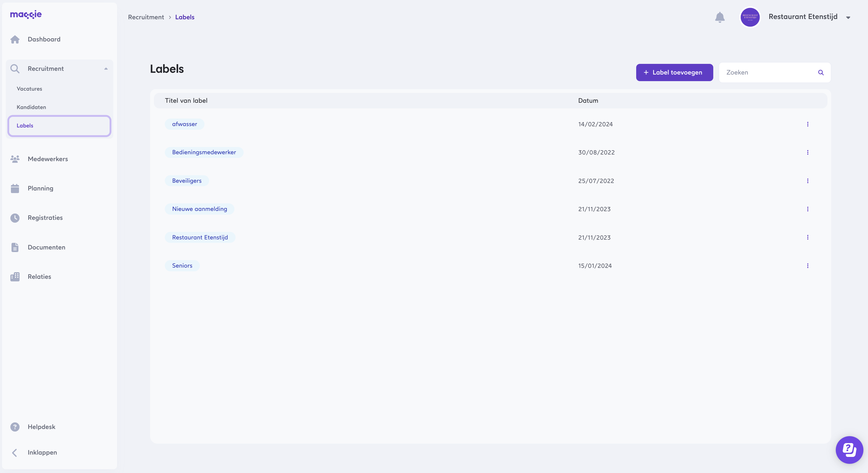
Task: Open options menu for afwasser label
Action: (x=807, y=124)
